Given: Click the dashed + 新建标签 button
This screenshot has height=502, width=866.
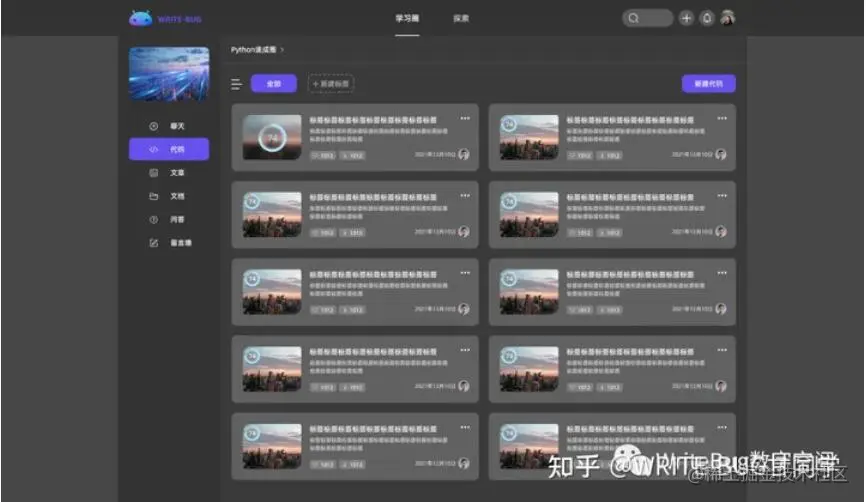Looking at the screenshot, I should click(x=330, y=84).
